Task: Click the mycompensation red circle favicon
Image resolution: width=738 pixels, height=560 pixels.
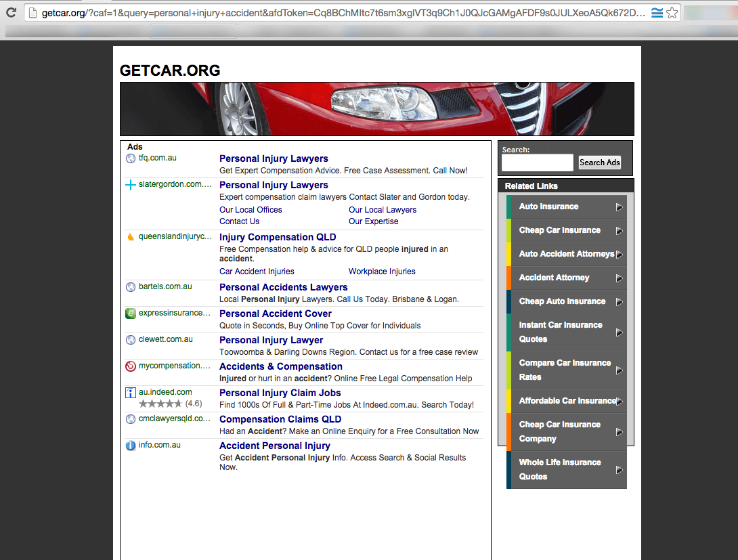Action: pyautogui.click(x=130, y=366)
